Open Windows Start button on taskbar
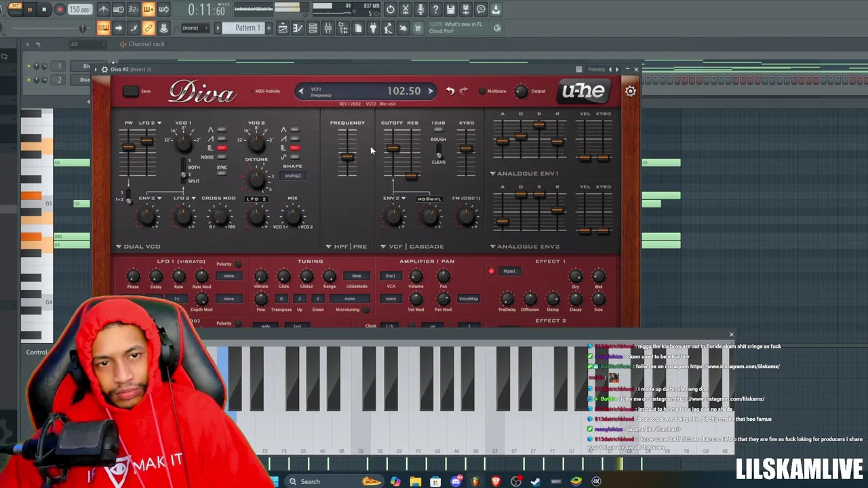Image resolution: width=868 pixels, height=488 pixels. coord(274,481)
